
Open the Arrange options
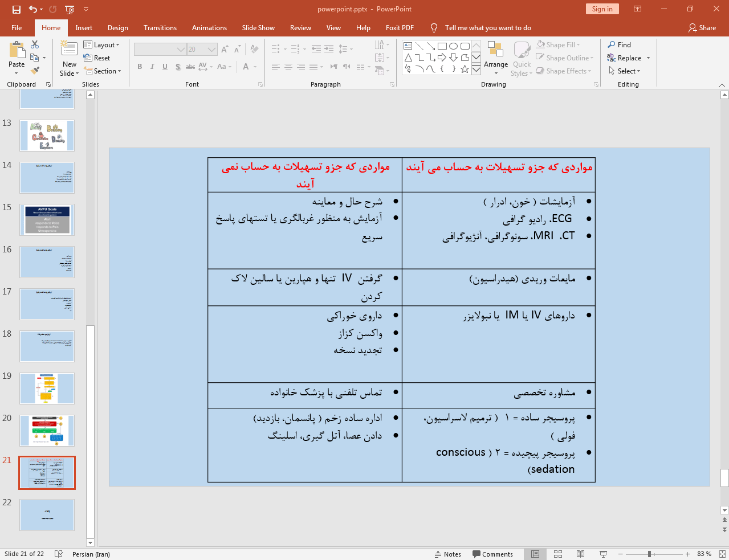pos(496,58)
